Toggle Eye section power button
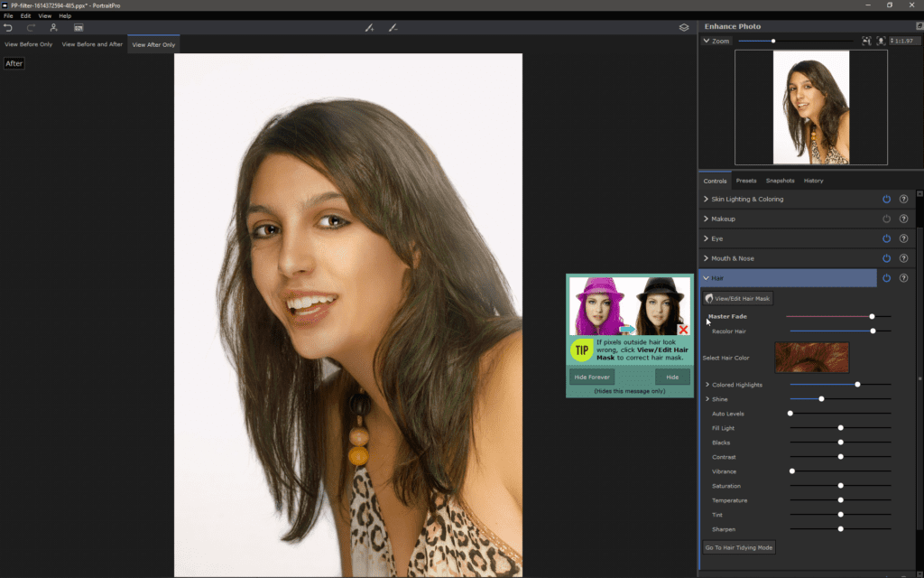924x578 pixels. 886,238
